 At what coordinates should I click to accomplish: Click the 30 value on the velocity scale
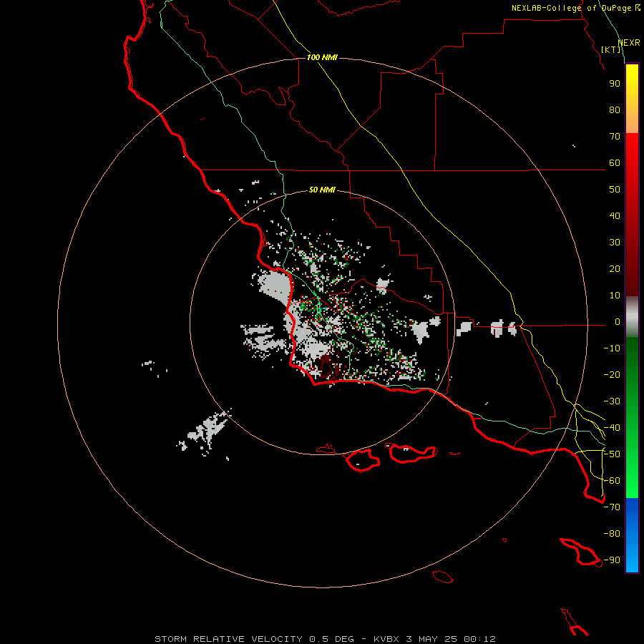click(615, 243)
